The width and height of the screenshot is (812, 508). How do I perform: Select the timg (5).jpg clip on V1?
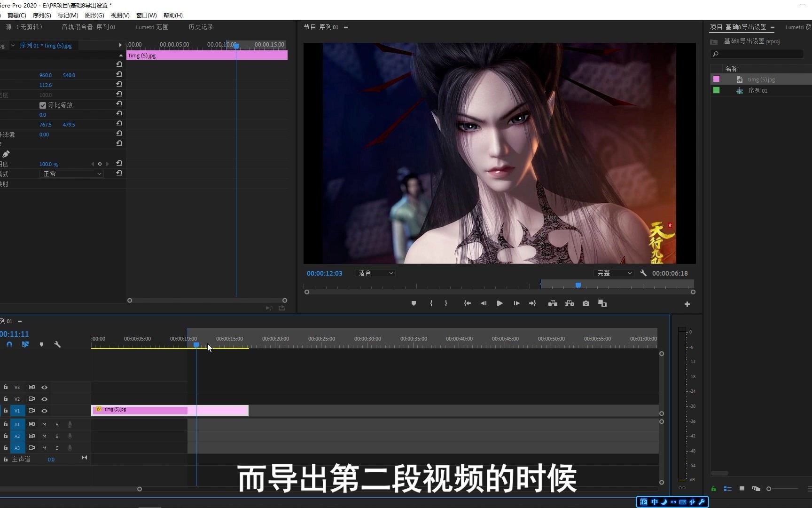[x=170, y=410]
